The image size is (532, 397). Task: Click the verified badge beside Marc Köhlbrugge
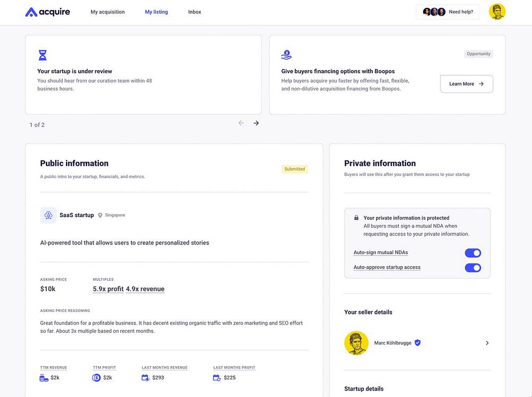418,343
